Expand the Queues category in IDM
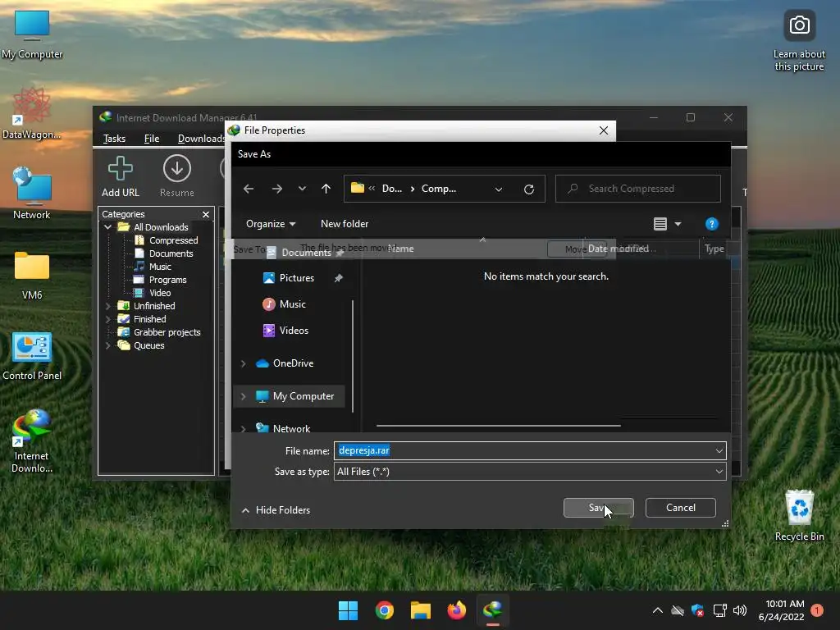The image size is (840, 630). pyautogui.click(x=107, y=345)
